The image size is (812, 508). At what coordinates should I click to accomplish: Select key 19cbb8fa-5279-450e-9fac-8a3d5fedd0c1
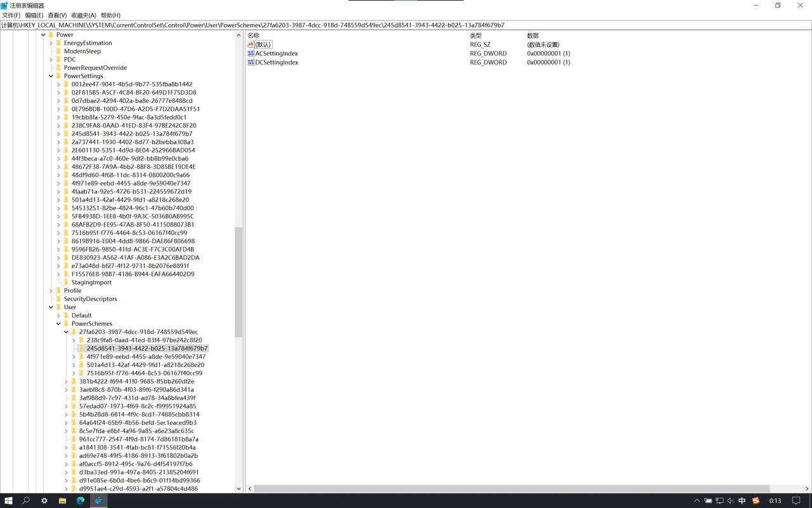[x=129, y=117]
